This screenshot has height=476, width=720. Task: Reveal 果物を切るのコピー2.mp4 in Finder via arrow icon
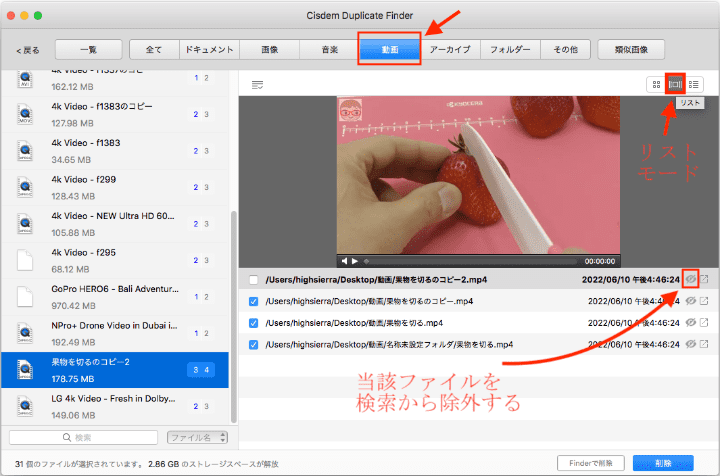click(704, 280)
